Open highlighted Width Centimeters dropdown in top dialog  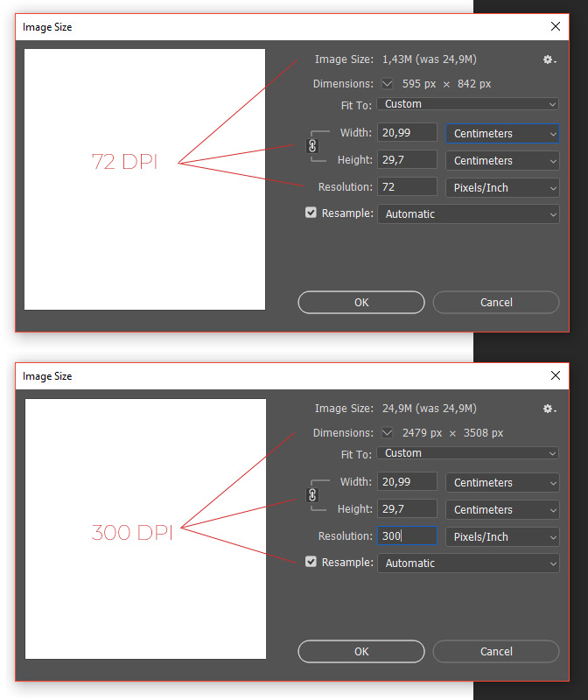coord(502,134)
